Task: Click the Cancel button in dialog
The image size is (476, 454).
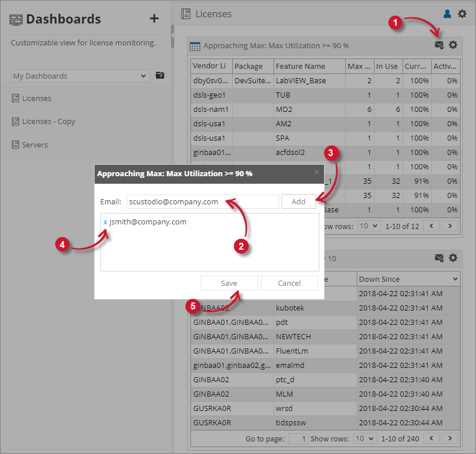Action: [289, 283]
